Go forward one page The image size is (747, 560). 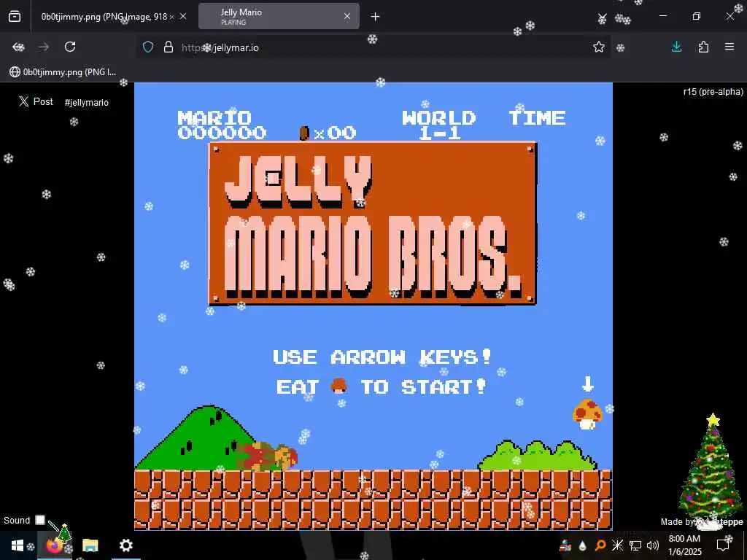pyautogui.click(x=44, y=47)
